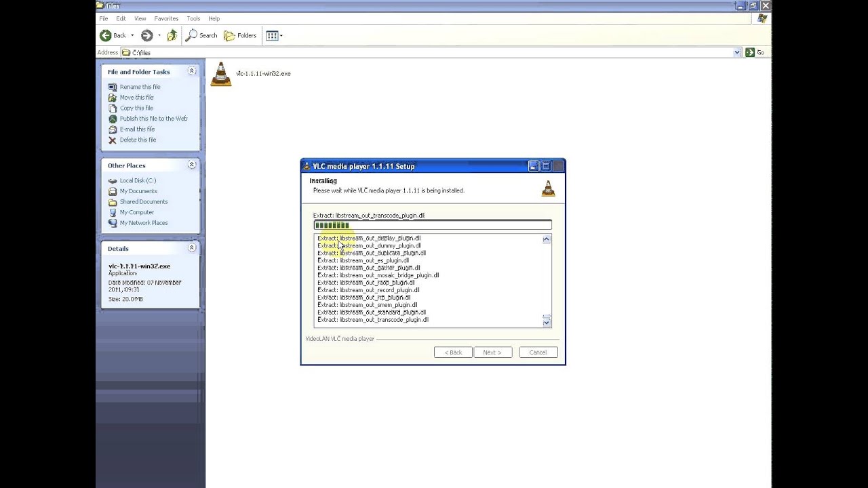Image resolution: width=868 pixels, height=488 pixels.
Task: Click the Move this file icon
Action: coord(113,97)
